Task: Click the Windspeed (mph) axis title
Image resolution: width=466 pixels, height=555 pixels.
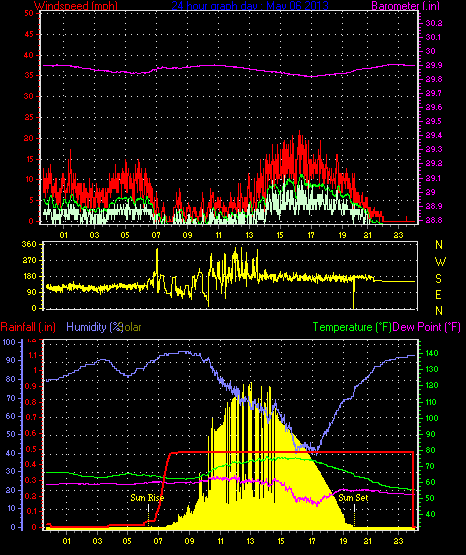Action: (x=76, y=6)
